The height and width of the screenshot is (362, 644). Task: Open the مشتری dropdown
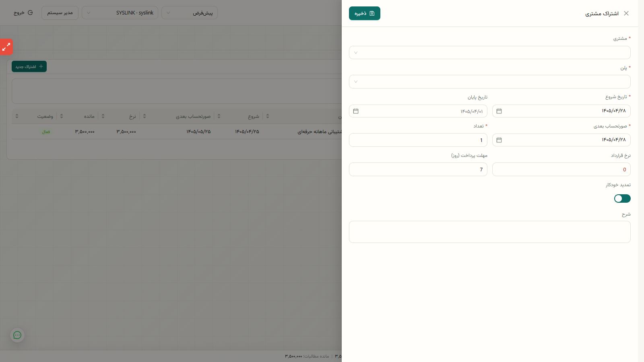[489, 53]
